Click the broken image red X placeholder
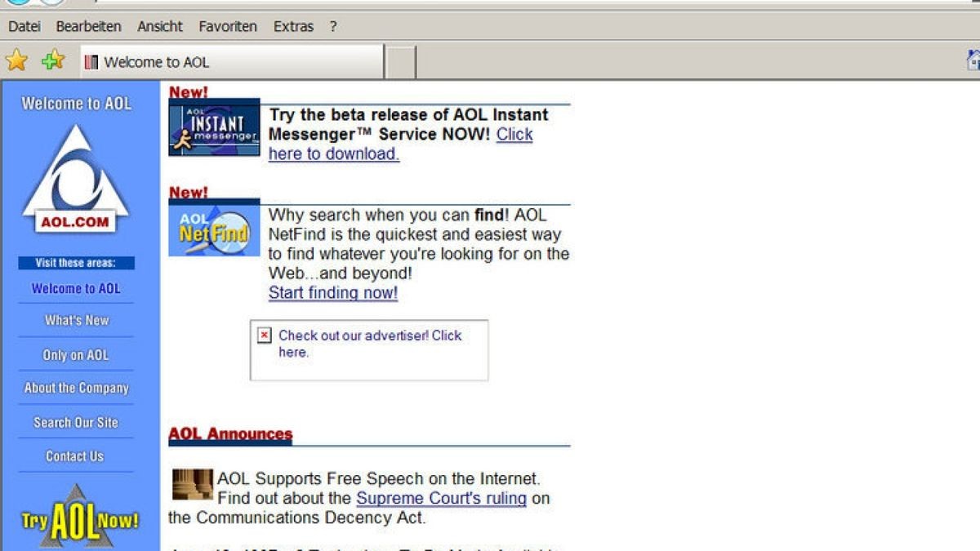The width and height of the screenshot is (980, 551). pyautogui.click(x=263, y=334)
